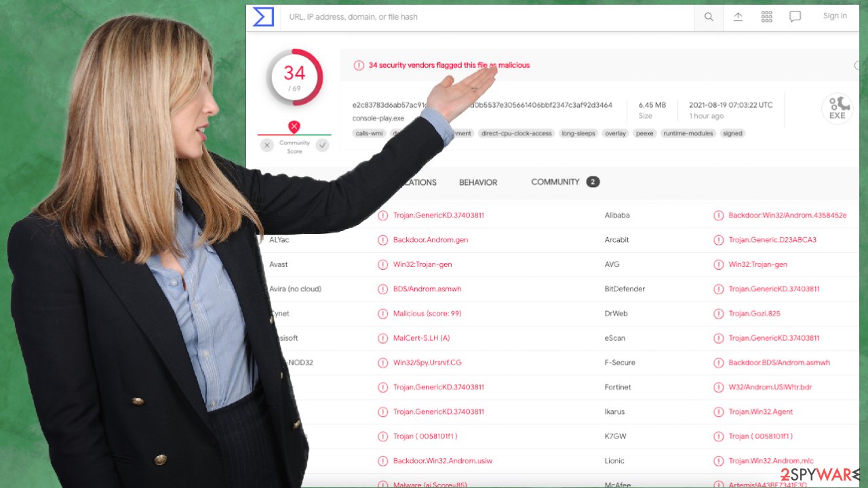Vote file as malicious with X button
Image resolution: width=868 pixels, height=488 pixels.
pyautogui.click(x=267, y=145)
